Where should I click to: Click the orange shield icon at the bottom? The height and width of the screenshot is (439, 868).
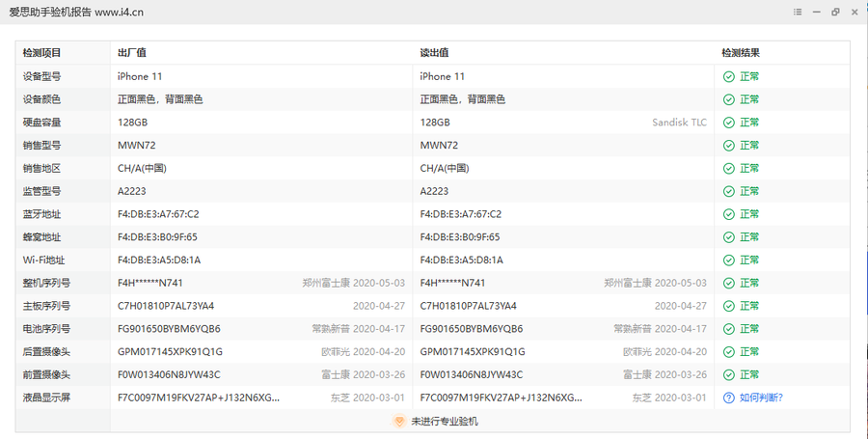[x=398, y=421]
